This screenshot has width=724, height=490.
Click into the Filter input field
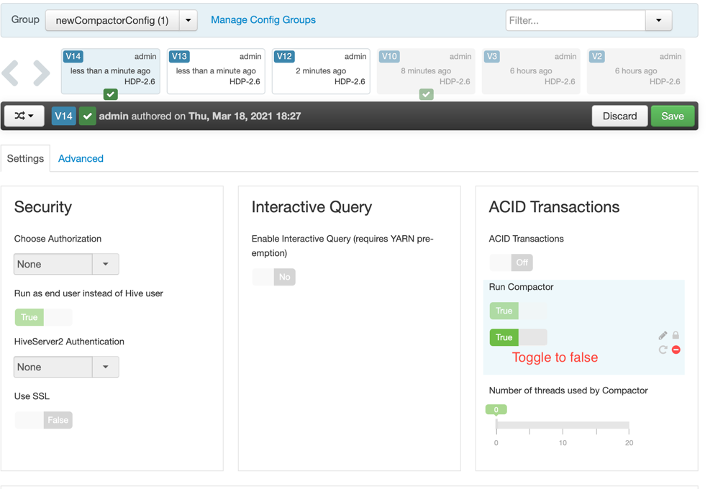[575, 20]
